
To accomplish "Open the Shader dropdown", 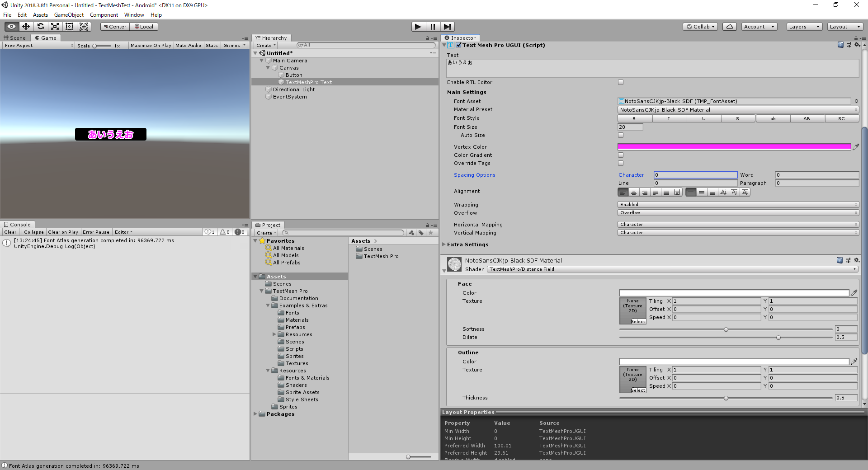I will (673, 269).
